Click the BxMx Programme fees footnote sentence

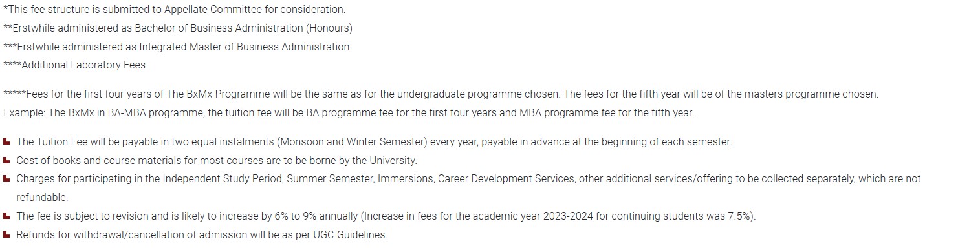(441, 94)
